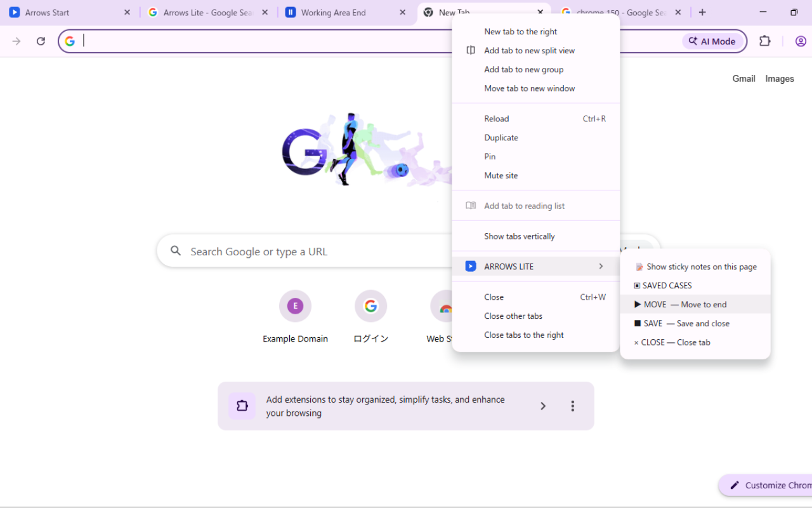Select Close in the context menu
This screenshot has width=812, height=508.
point(535,297)
